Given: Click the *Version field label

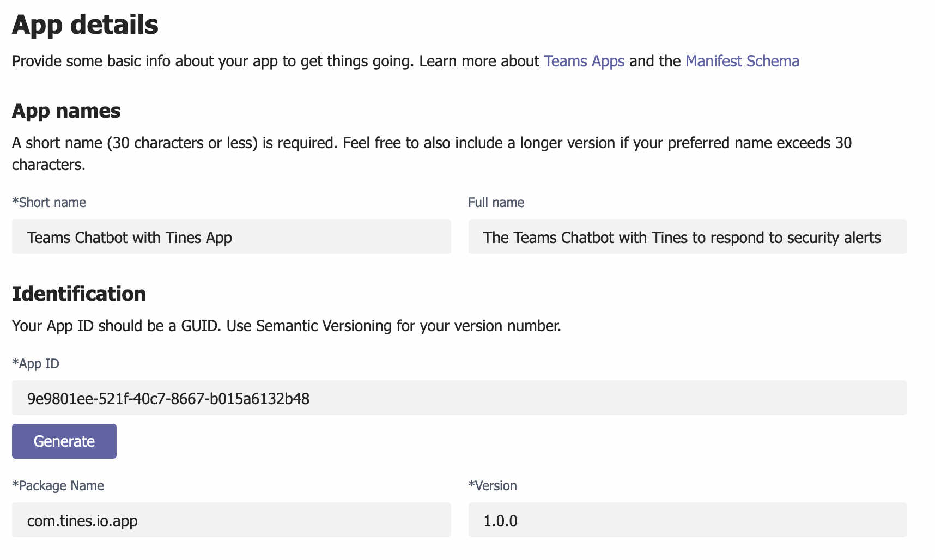Looking at the screenshot, I should 493,486.
